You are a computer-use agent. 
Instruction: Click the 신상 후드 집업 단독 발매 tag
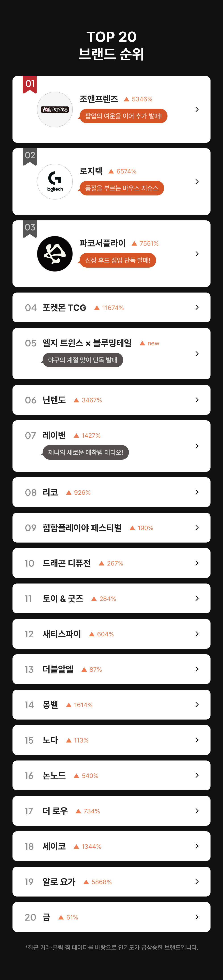point(117,260)
